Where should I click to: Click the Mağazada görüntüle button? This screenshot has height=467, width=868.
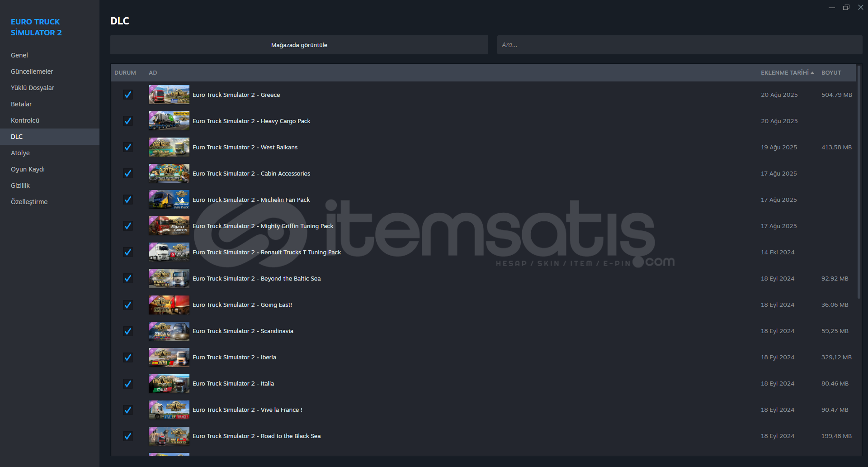pyautogui.click(x=299, y=45)
